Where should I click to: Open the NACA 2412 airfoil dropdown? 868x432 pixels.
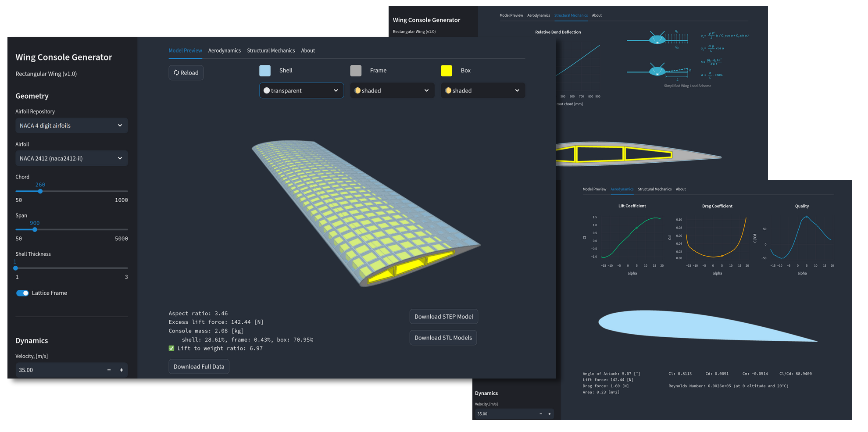click(71, 158)
